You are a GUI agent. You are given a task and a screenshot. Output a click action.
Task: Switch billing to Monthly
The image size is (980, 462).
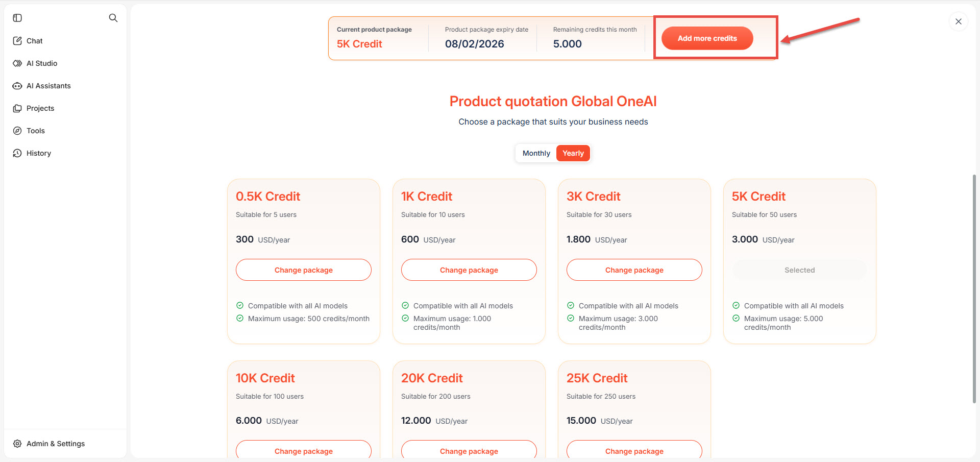tap(536, 153)
